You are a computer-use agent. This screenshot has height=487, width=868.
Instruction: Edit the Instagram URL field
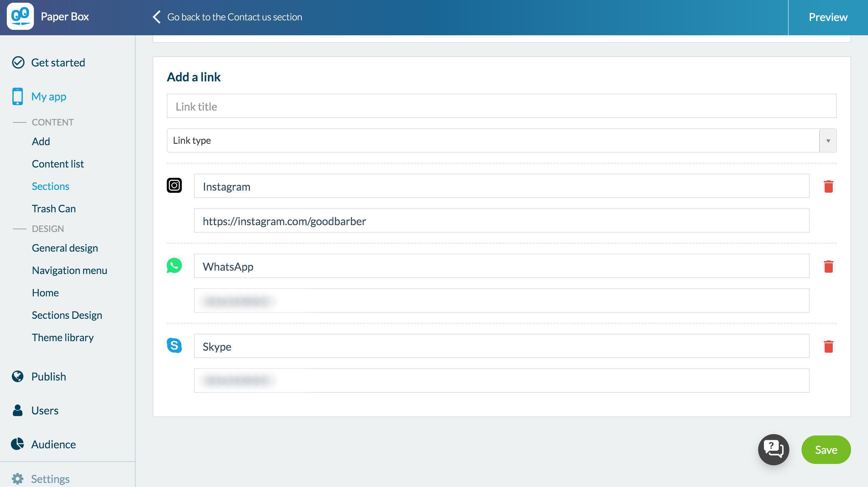(501, 221)
